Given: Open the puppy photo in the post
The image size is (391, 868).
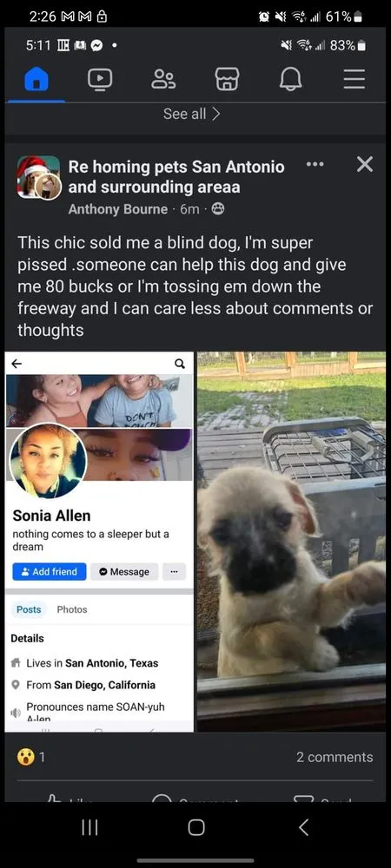Looking at the screenshot, I should pyautogui.click(x=291, y=542).
